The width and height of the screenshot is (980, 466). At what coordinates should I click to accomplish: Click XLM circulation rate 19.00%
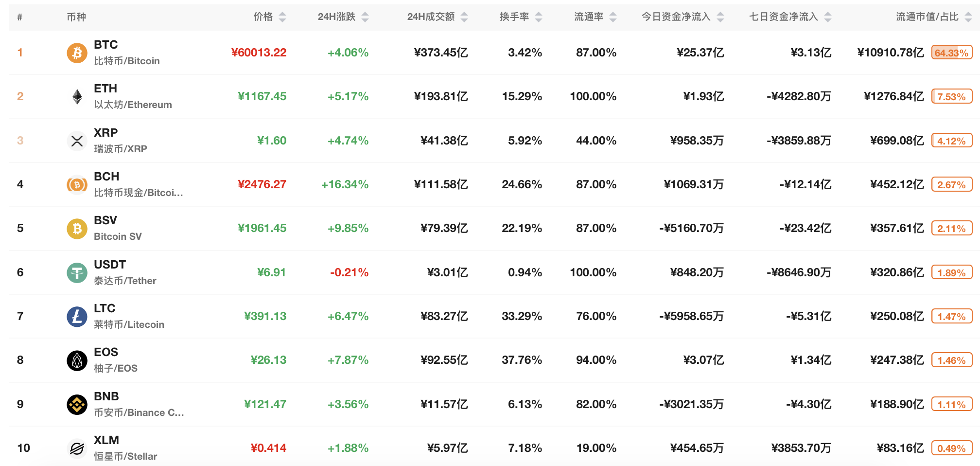pyautogui.click(x=596, y=448)
